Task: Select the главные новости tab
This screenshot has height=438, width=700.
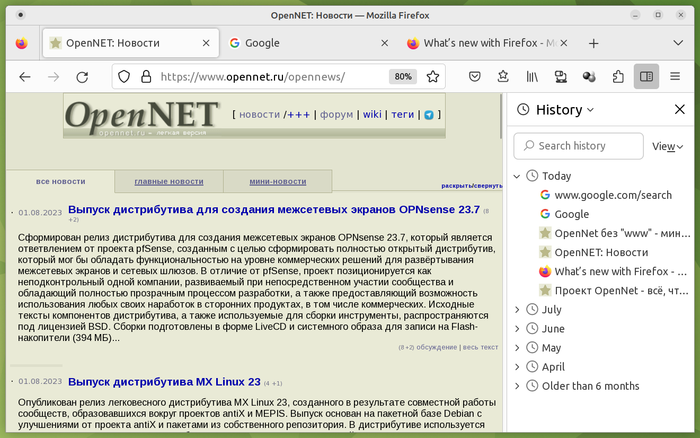Action: click(168, 181)
